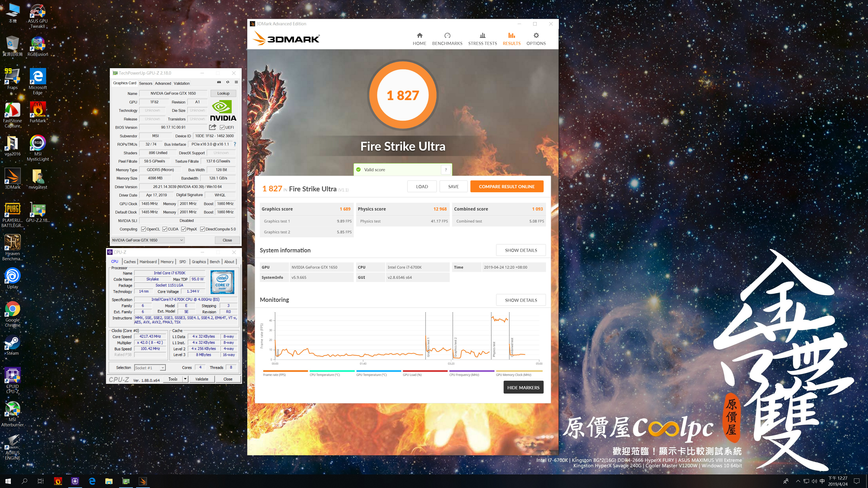The height and width of the screenshot is (488, 868).
Task: Switch to Sensors tab in GPU-Z
Action: pyautogui.click(x=146, y=84)
